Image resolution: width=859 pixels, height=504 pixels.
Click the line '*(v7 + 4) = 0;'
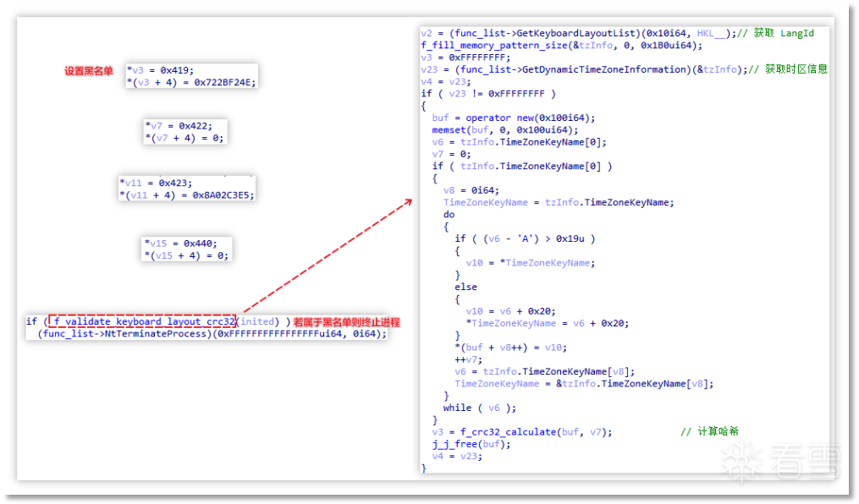pyautogui.click(x=184, y=138)
